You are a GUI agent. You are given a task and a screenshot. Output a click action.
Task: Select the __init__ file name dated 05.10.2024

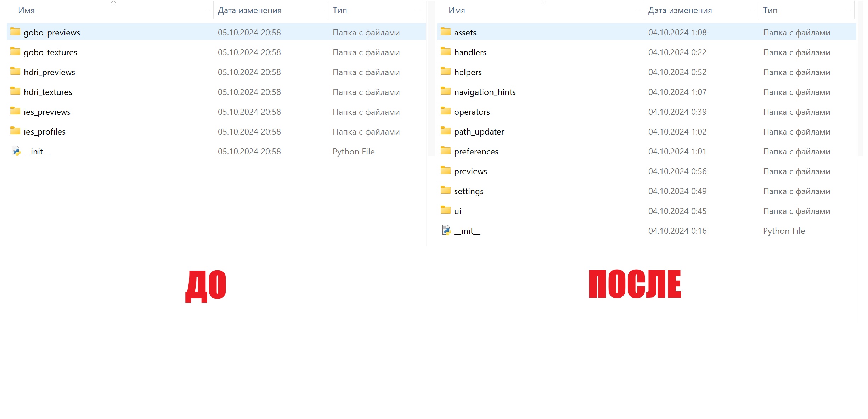37,152
